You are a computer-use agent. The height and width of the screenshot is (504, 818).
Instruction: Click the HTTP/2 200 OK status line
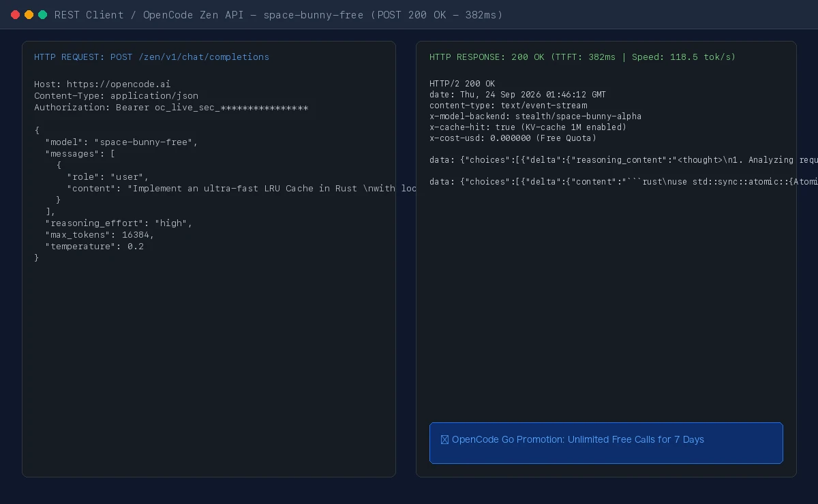click(x=462, y=84)
